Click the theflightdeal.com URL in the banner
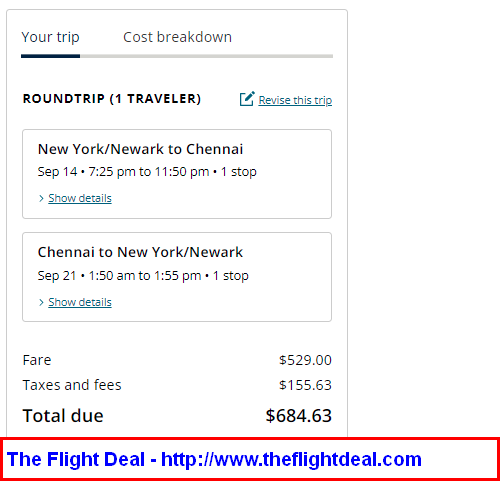 click(291, 459)
